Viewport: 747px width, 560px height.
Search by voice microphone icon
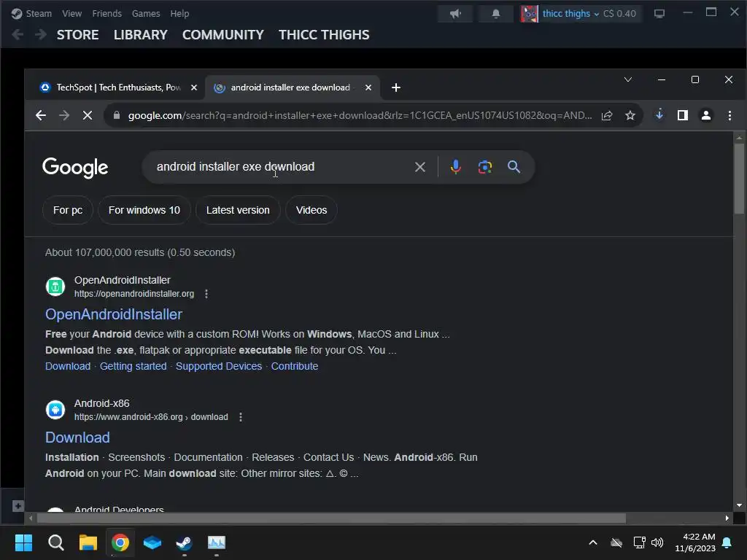(x=455, y=167)
